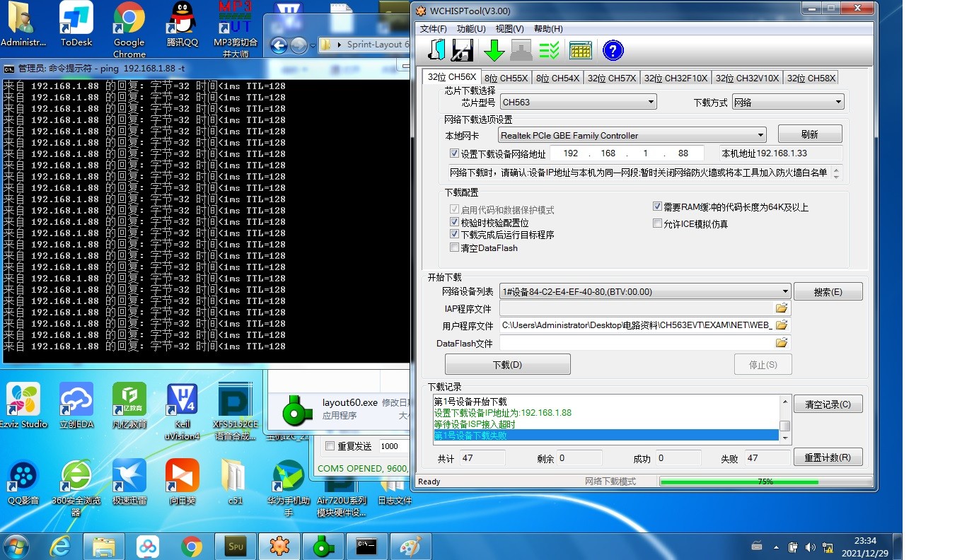This screenshot has height=560, width=962.
Task: Switch to 32位 CH58X tab
Action: click(811, 78)
